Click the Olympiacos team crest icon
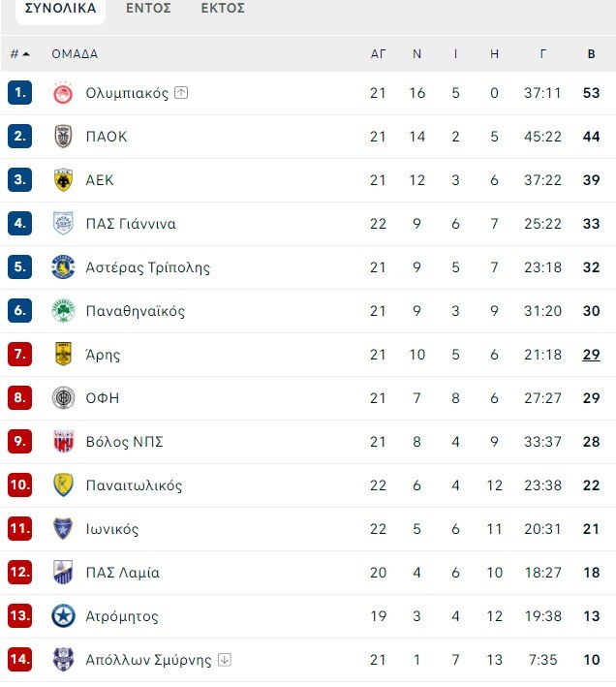This screenshot has height=687, width=616. pyautogui.click(x=63, y=93)
